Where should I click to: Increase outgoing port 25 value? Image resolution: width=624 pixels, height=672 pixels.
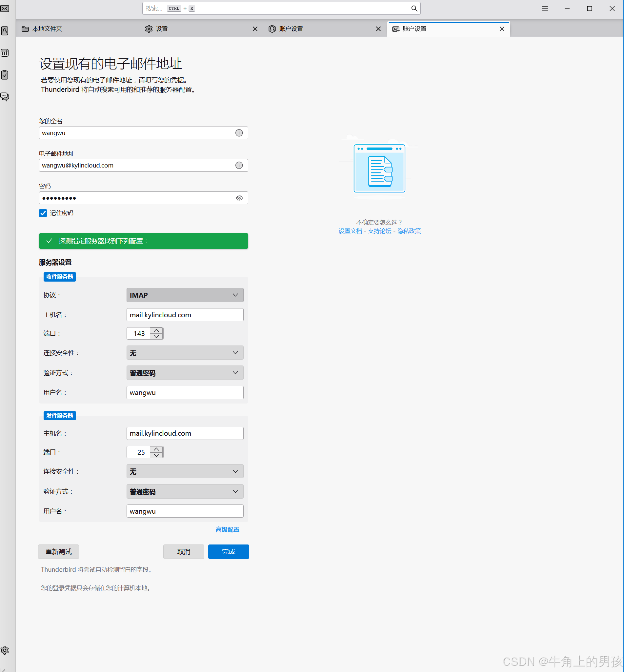click(156, 449)
